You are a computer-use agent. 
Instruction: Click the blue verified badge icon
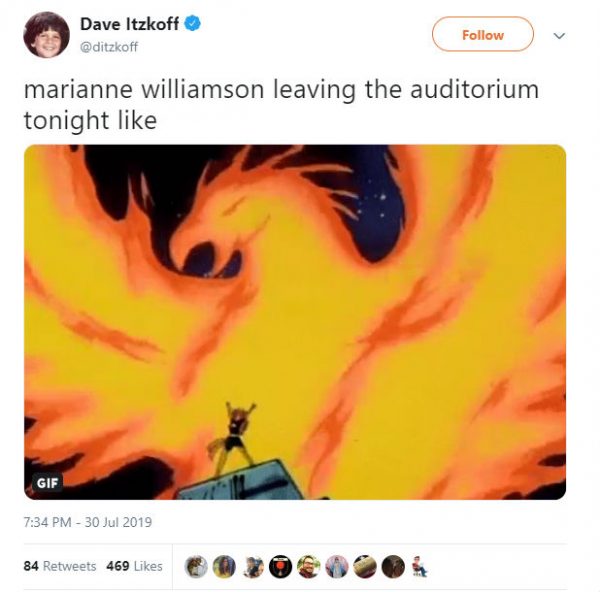click(x=192, y=24)
